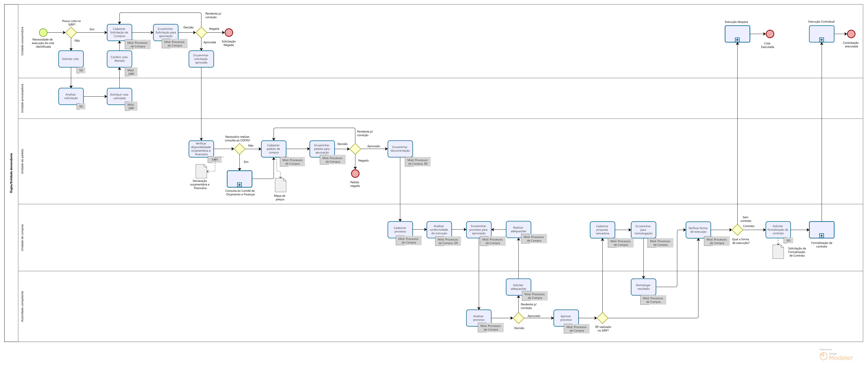Image resolution: width=868 pixels, height=382 pixels.
Task: Click the 'Sem contrato' flow label
Action: tap(746, 219)
